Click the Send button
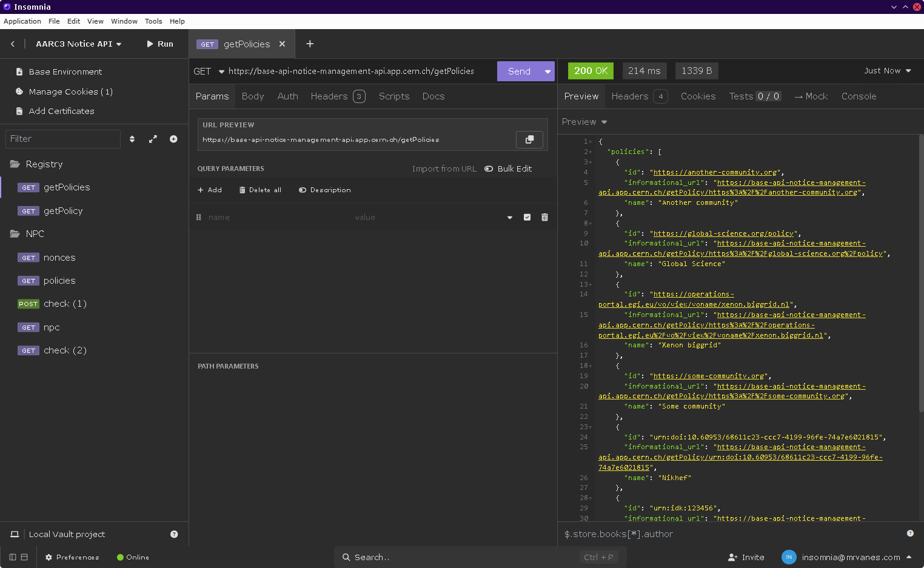The image size is (924, 568). (x=519, y=72)
